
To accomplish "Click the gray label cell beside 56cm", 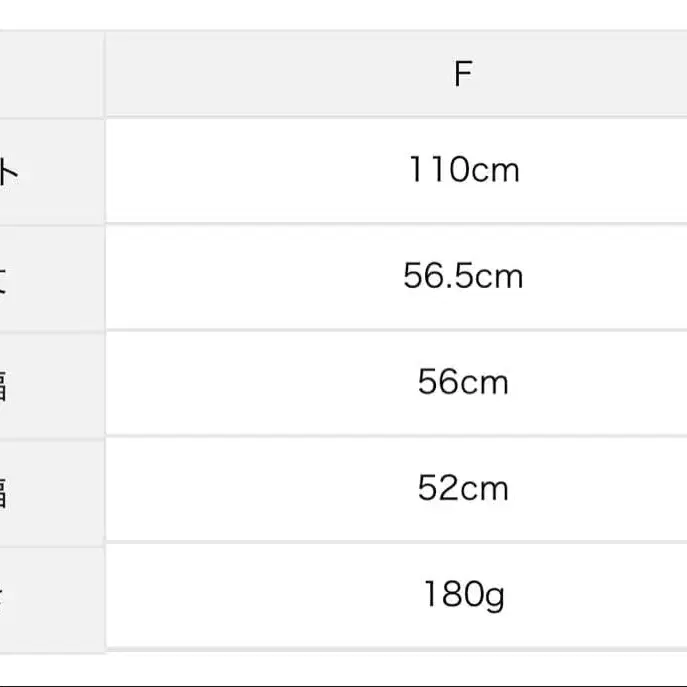I will coord(50,383).
